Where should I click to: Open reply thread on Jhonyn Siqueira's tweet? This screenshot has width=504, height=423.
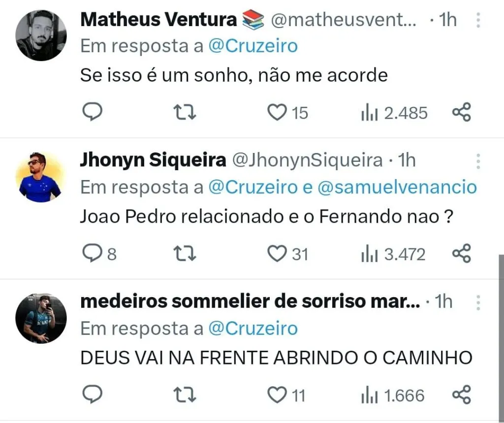pyautogui.click(x=92, y=254)
